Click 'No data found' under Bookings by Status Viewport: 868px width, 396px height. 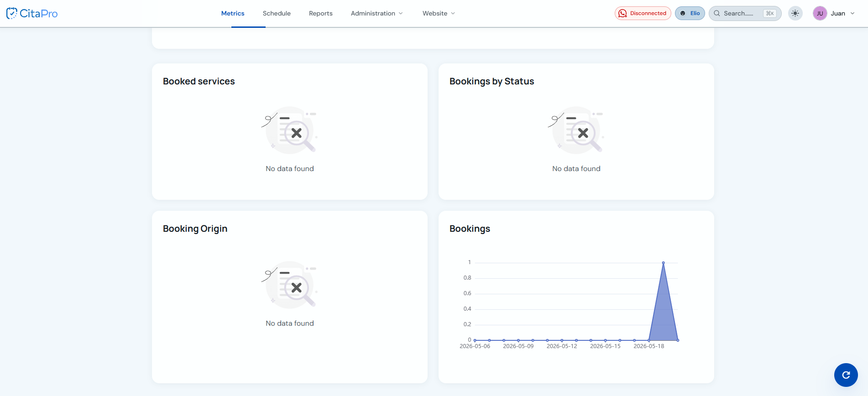(x=576, y=168)
